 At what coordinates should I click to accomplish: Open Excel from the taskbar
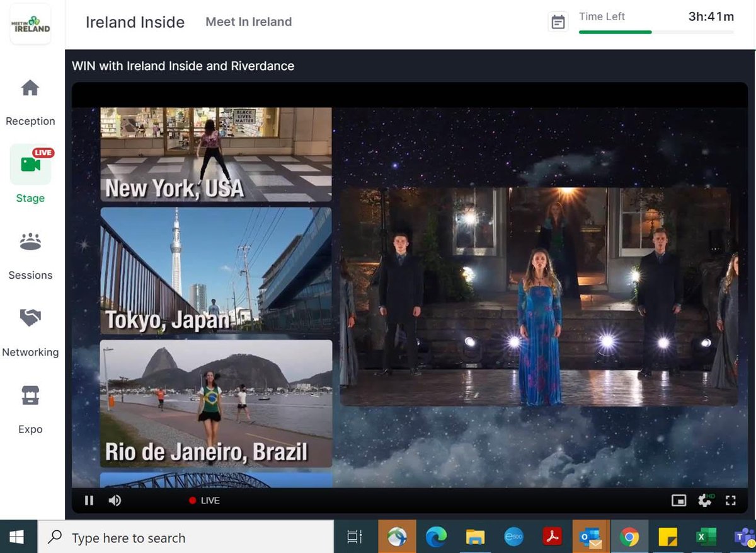[x=706, y=537]
